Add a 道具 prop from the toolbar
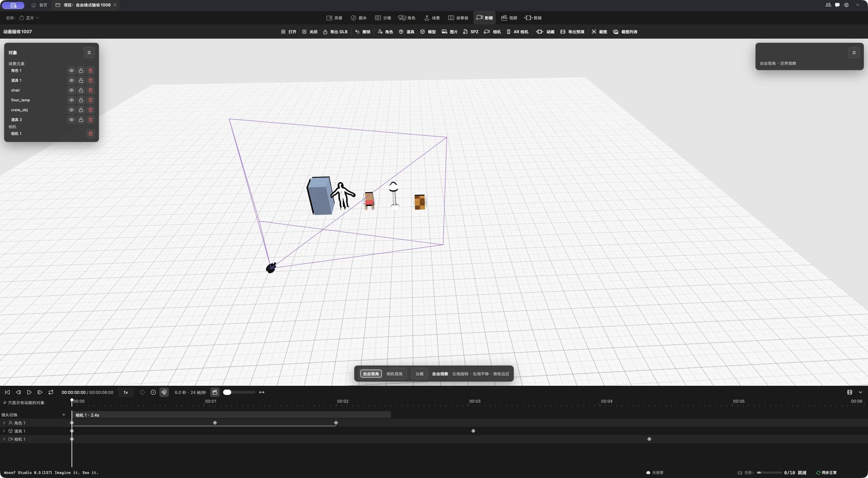Image resolution: width=868 pixels, height=478 pixels. click(407, 32)
